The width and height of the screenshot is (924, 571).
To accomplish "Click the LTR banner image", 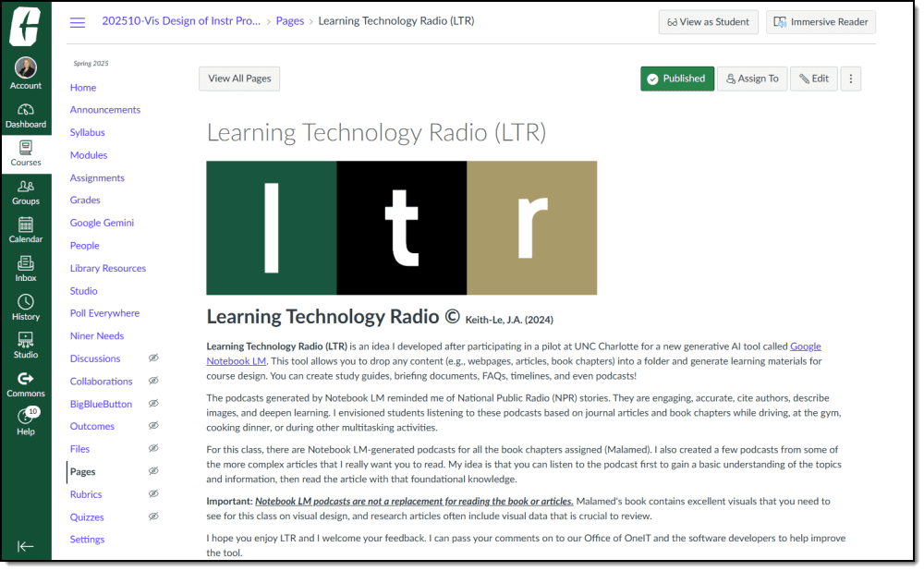I will [x=401, y=227].
